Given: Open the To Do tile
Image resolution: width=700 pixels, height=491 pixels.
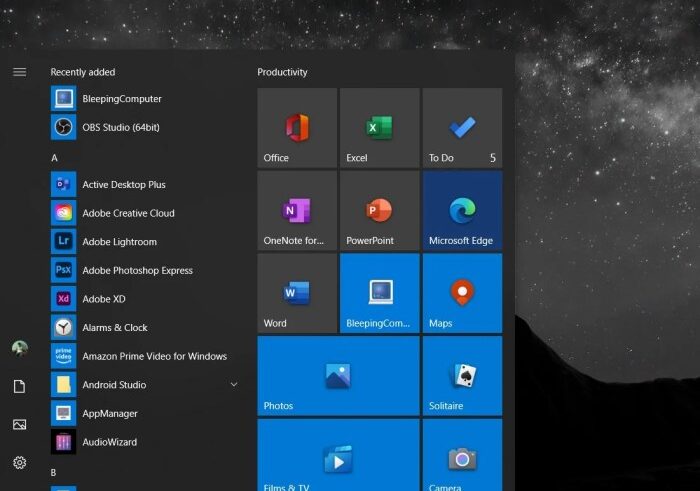Looking at the screenshot, I should tap(462, 128).
